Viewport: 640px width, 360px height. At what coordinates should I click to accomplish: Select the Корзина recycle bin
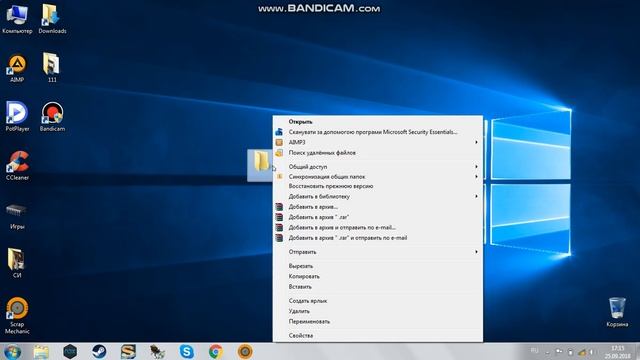point(617,312)
